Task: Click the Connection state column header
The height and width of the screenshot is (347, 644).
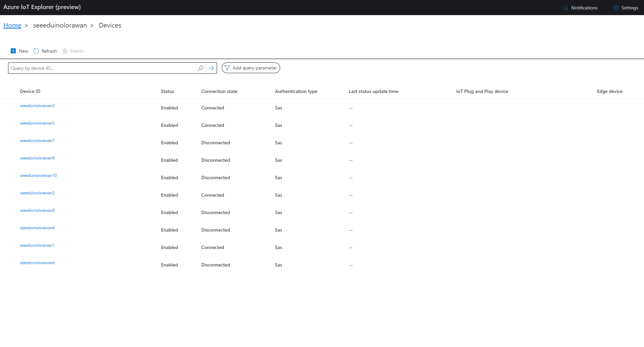Action: 219,91
